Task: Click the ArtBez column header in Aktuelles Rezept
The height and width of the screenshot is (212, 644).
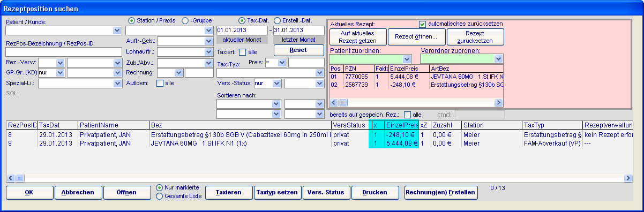Action: pos(466,69)
